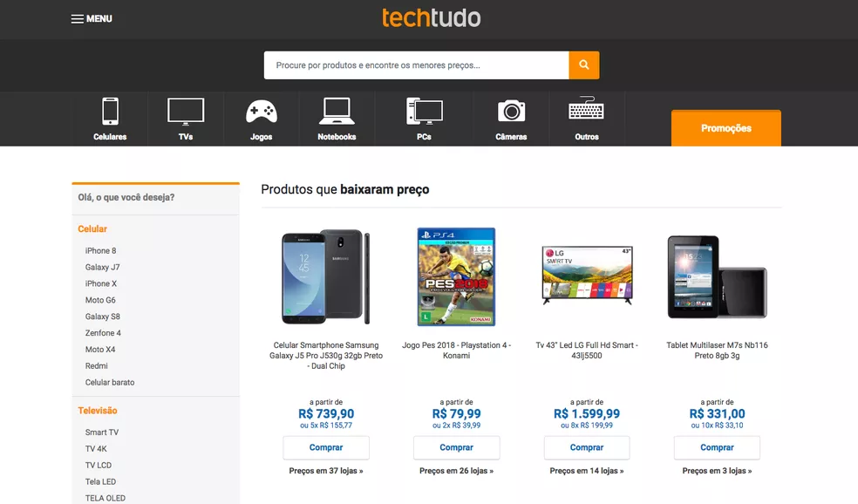Click the Outros keyboard icon

(587, 112)
